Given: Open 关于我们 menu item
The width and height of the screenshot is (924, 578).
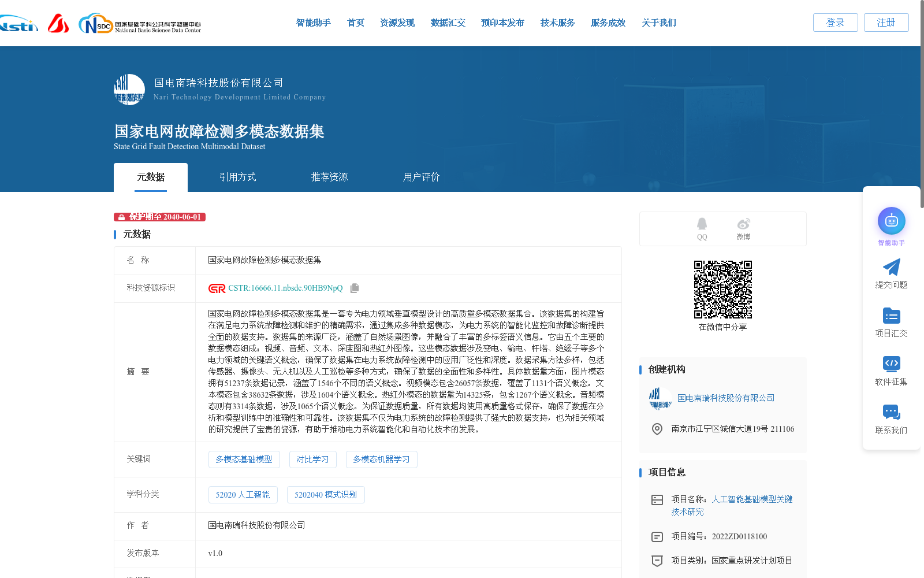Looking at the screenshot, I should click(x=659, y=23).
